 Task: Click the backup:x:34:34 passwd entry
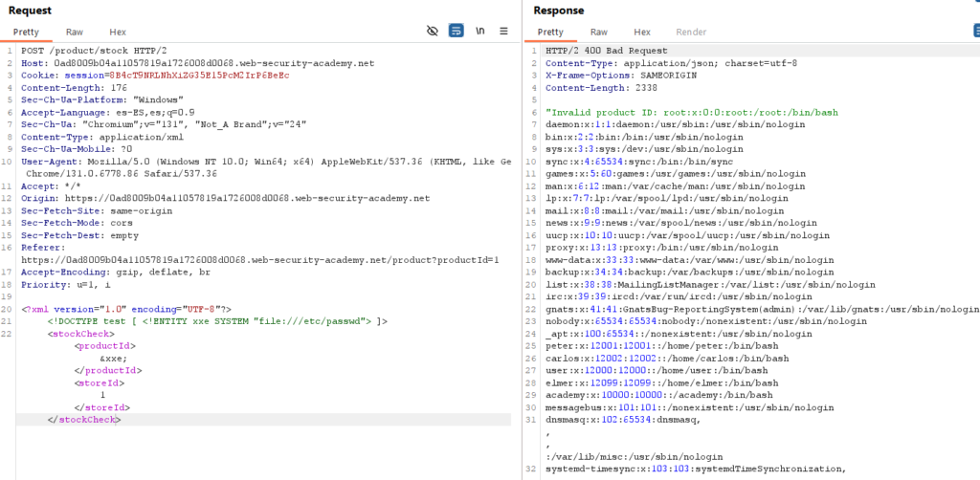pos(689,273)
